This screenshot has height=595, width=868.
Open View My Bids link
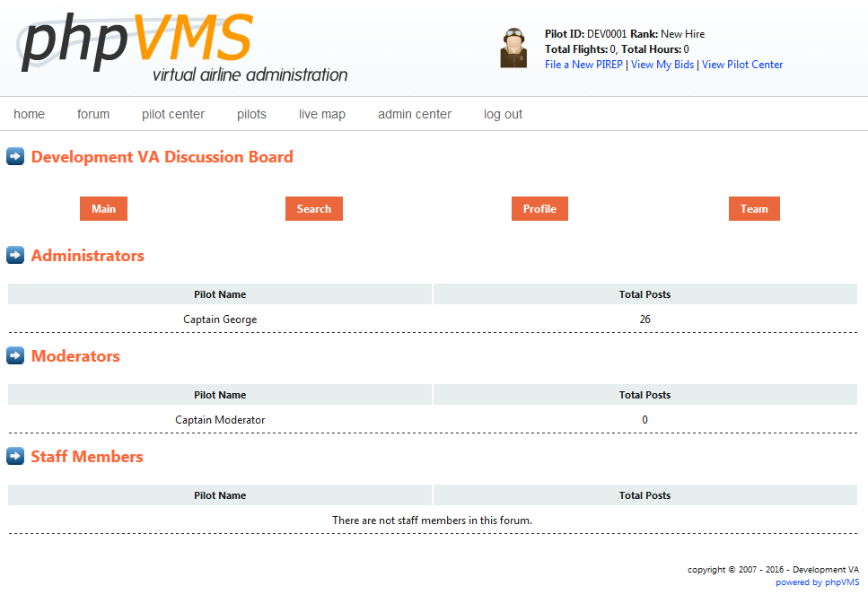click(x=662, y=65)
